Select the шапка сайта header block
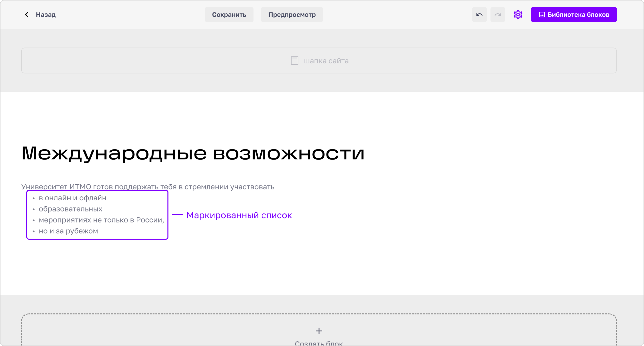This screenshot has width=644, height=346. point(319,61)
